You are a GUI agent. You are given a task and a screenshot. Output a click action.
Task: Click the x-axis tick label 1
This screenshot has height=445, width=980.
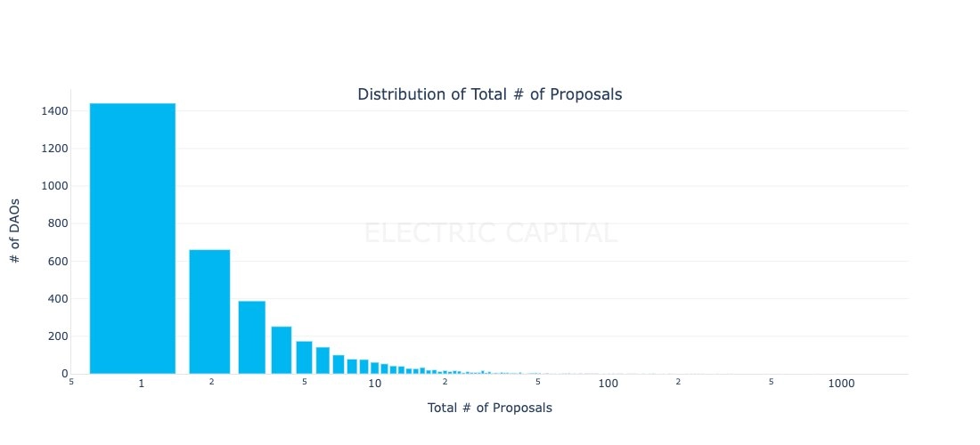pos(142,384)
